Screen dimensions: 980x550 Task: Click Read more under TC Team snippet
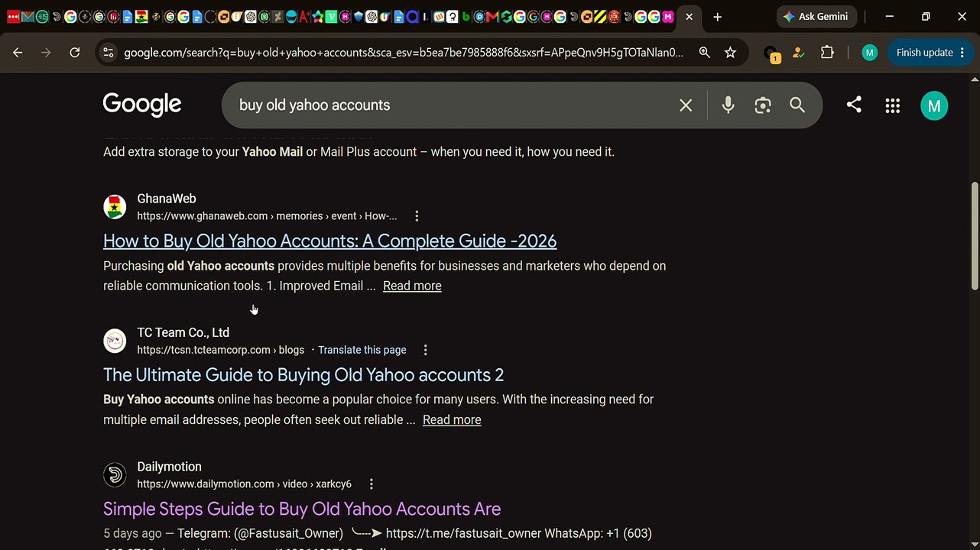coord(452,419)
